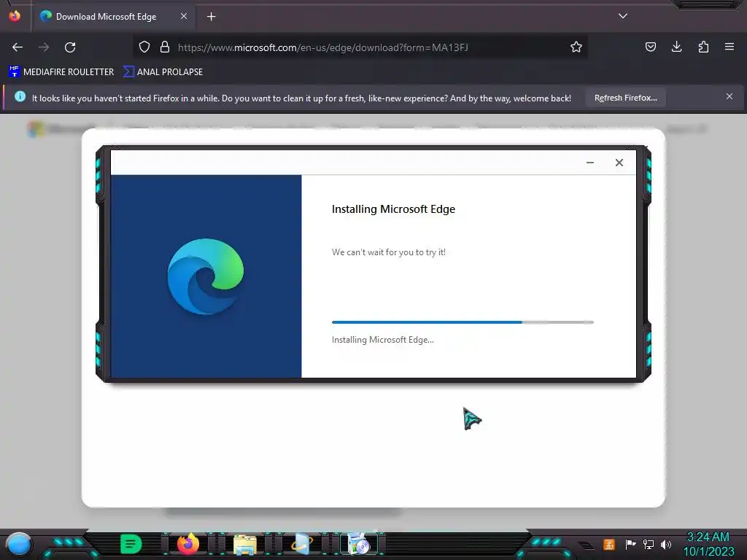View site security padlock info

click(165, 47)
